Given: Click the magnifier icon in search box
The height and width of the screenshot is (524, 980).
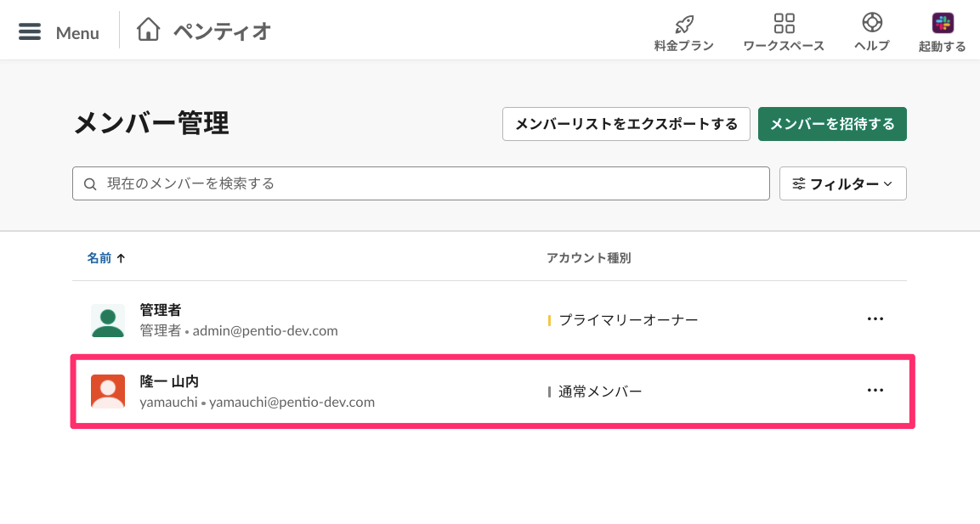Looking at the screenshot, I should (x=90, y=184).
